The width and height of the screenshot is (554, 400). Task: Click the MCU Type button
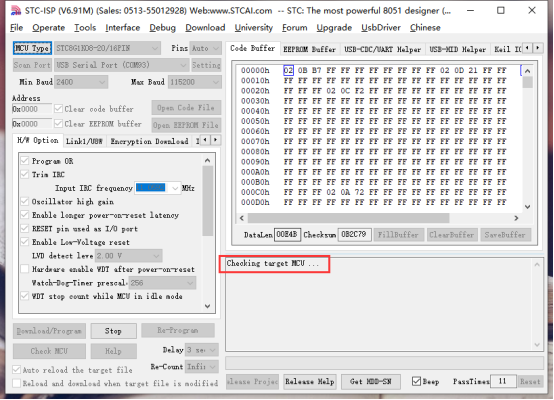click(x=32, y=48)
